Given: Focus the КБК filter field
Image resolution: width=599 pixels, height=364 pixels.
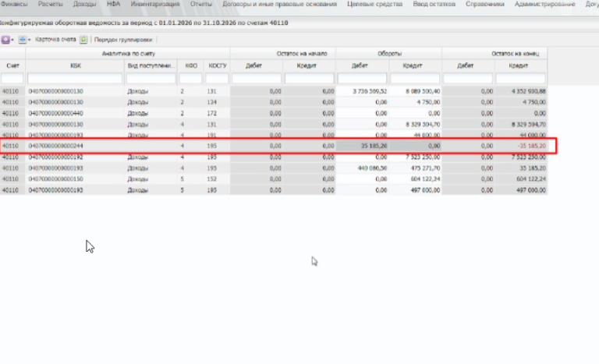Looking at the screenshot, I should [75, 79].
